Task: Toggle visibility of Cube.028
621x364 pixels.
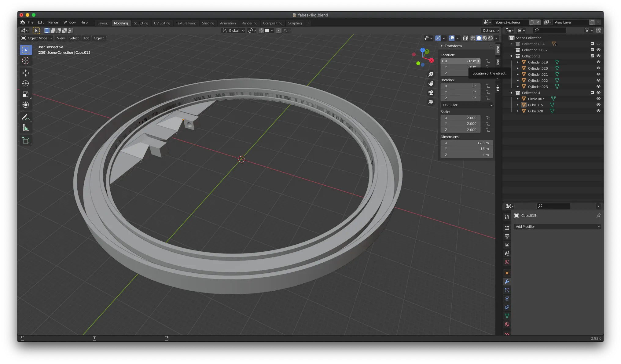Action: pos(598,111)
